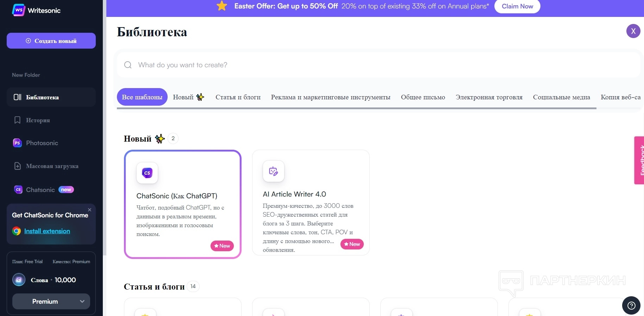
Task: Click the Install extension link
Action: [47, 231]
